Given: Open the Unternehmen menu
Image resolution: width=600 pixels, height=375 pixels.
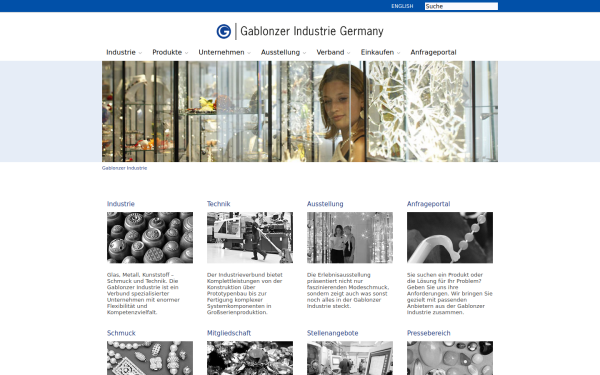Looking at the screenshot, I should 221,52.
